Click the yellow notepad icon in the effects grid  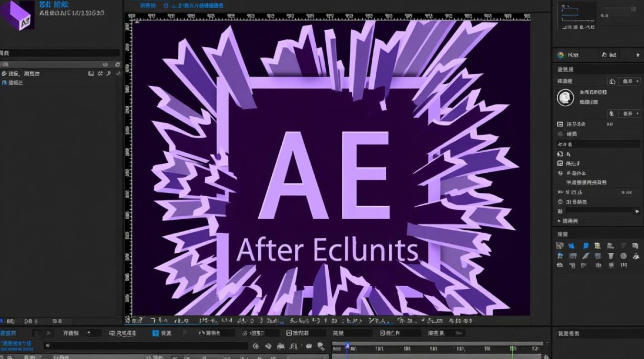[x=598, y=246]
